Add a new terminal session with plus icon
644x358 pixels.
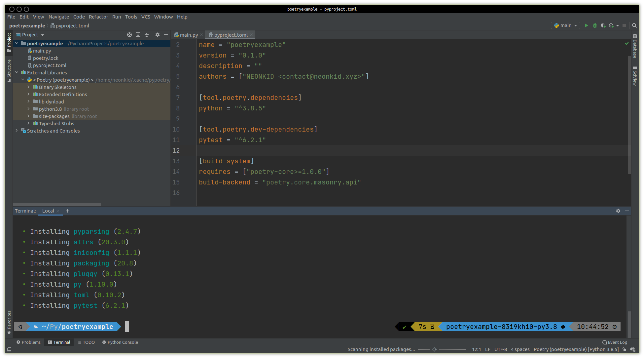point(68,211)
